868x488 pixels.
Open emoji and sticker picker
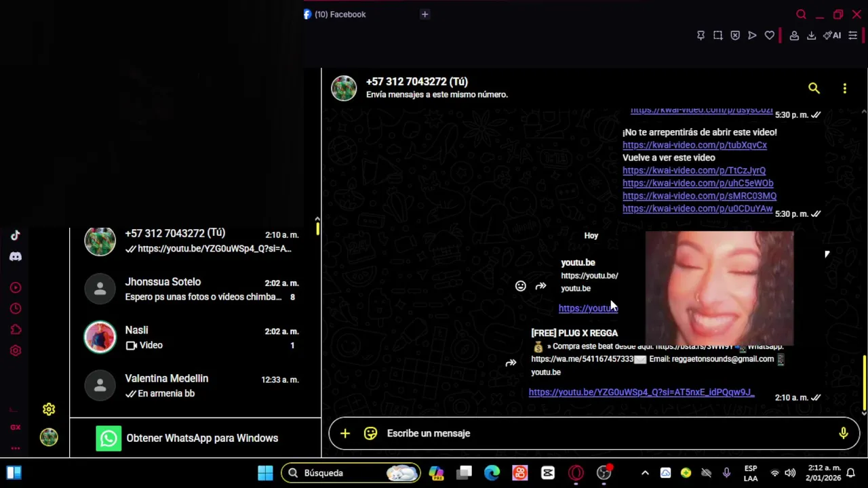[x=370, y=433]
